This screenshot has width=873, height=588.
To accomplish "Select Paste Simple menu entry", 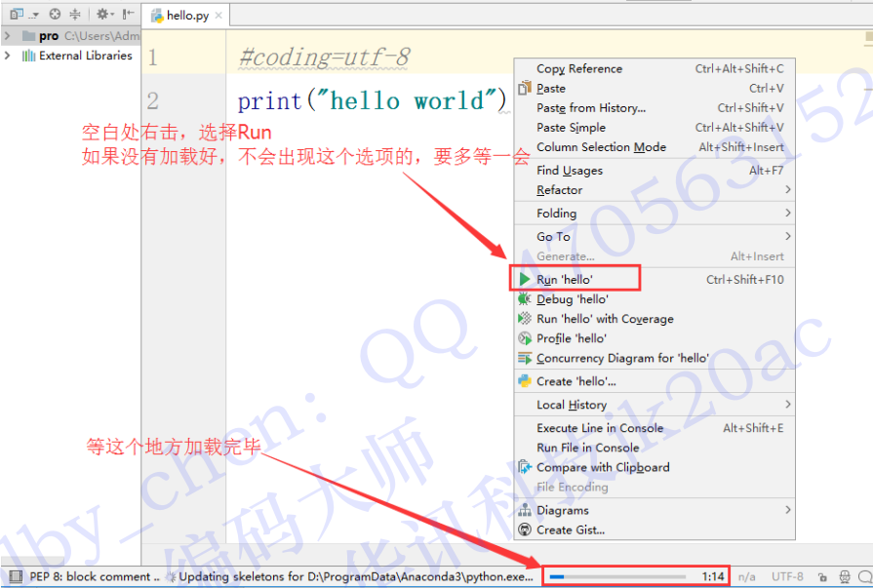I will (655, 127).
